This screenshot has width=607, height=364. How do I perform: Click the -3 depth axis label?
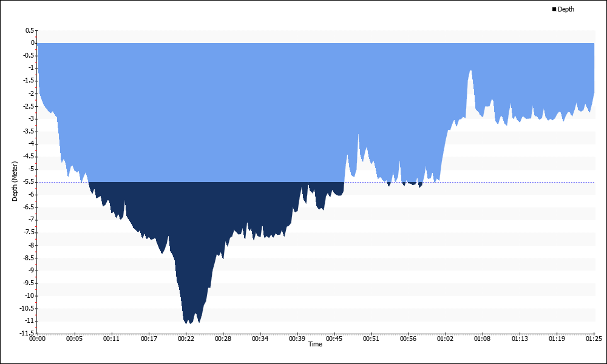(x=31, y=119)
